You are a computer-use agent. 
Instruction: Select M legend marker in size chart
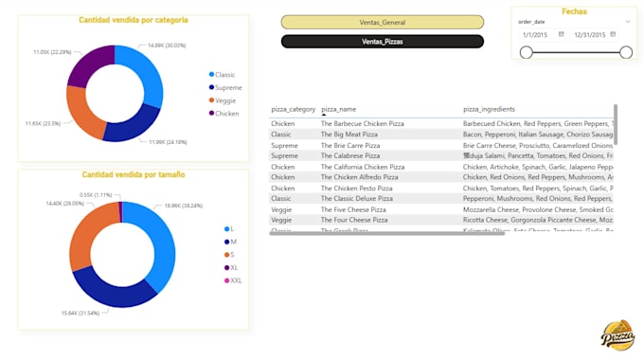click(226, 242)
